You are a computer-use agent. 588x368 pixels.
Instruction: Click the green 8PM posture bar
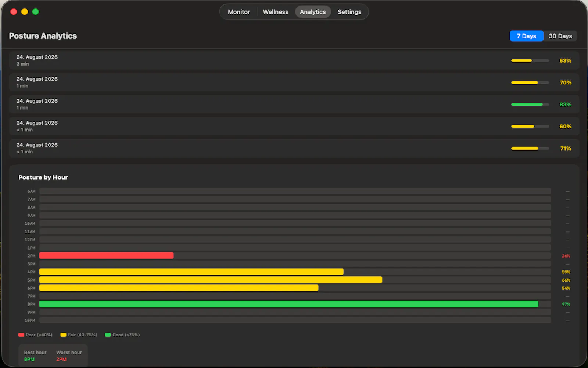288,304
